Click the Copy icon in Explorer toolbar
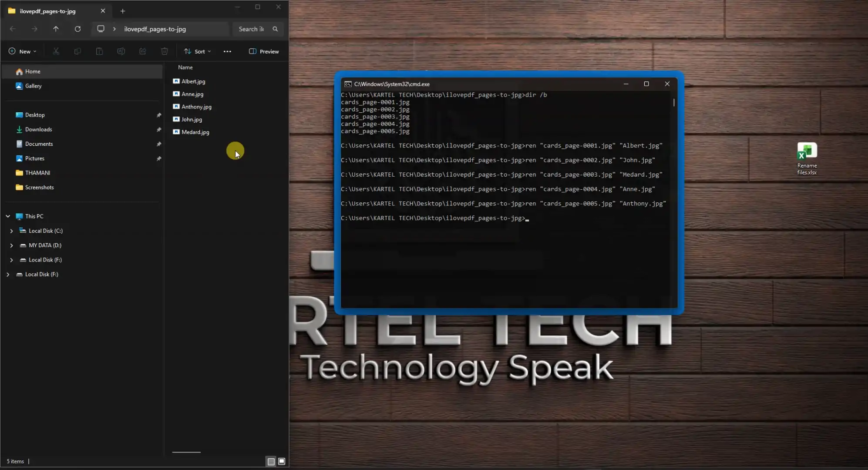The image size is (868, 470). pyautogui.click(x=77, y=51)
